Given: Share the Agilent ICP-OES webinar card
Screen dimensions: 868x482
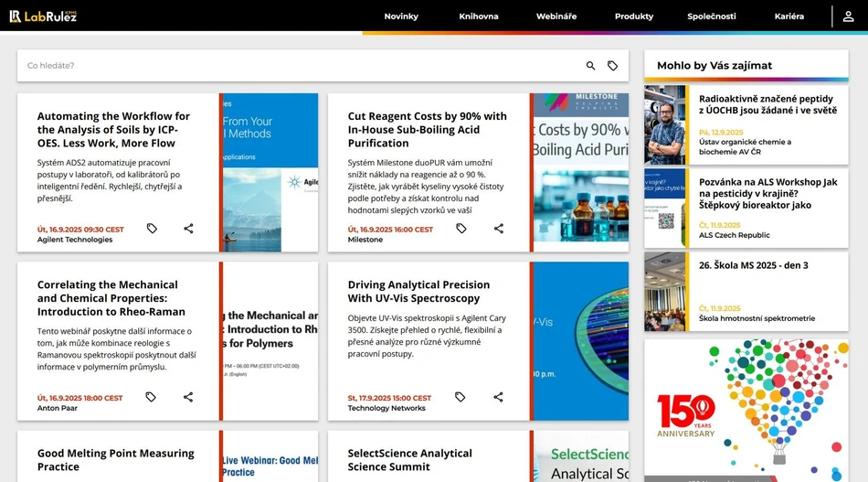Looking at the screenshot, I should [188, 229].
